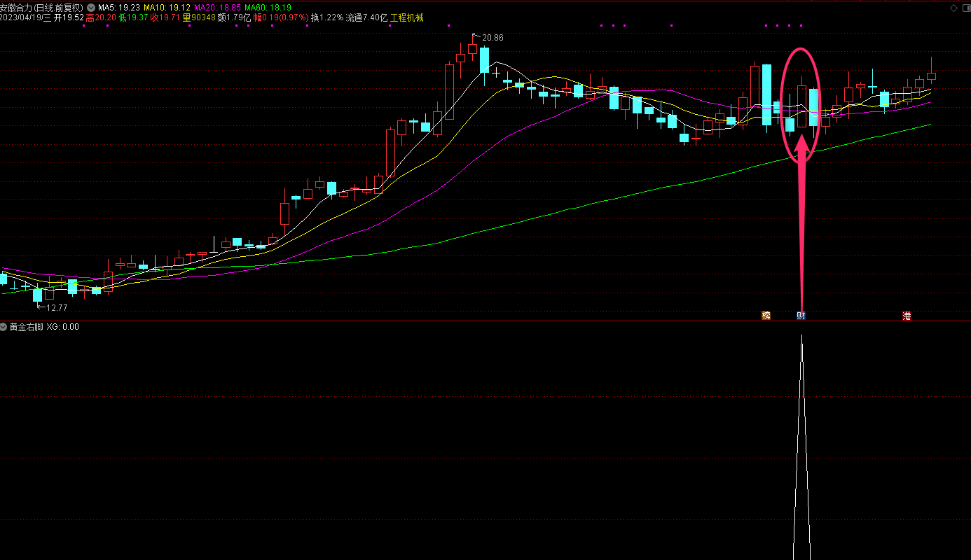Click the 12.77 low price marker
971x560 pixels.
57,307
